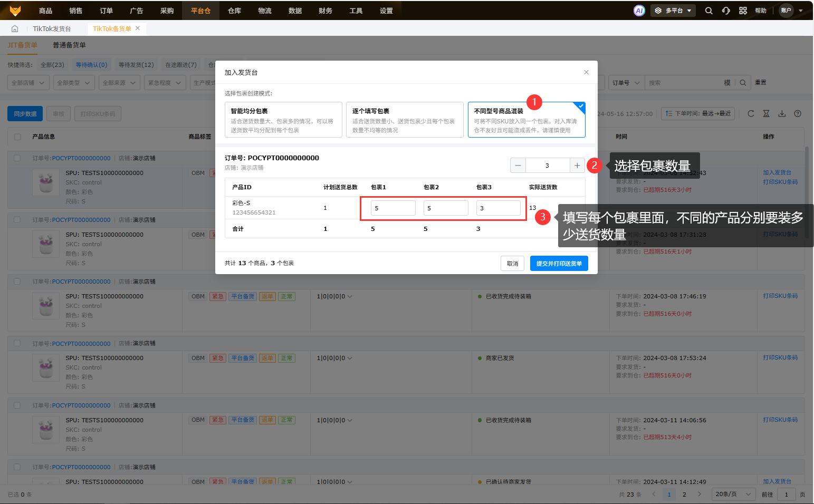Click the home icon tab

point(15,28)
